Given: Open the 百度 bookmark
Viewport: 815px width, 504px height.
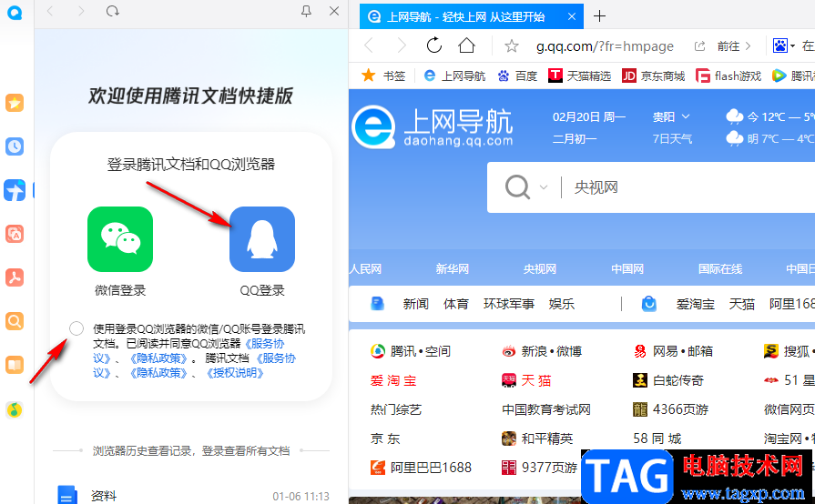Looking at the screenshot, I should coord(517,76).
